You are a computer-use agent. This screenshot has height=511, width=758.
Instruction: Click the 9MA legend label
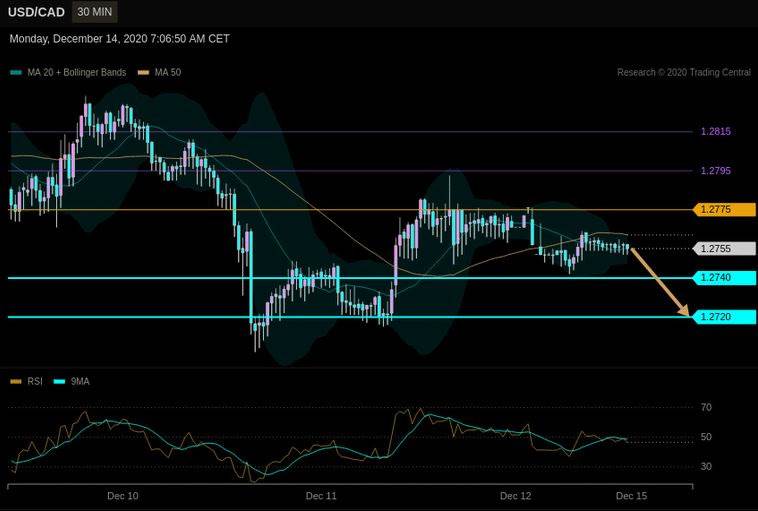click(x=80, y=381)
